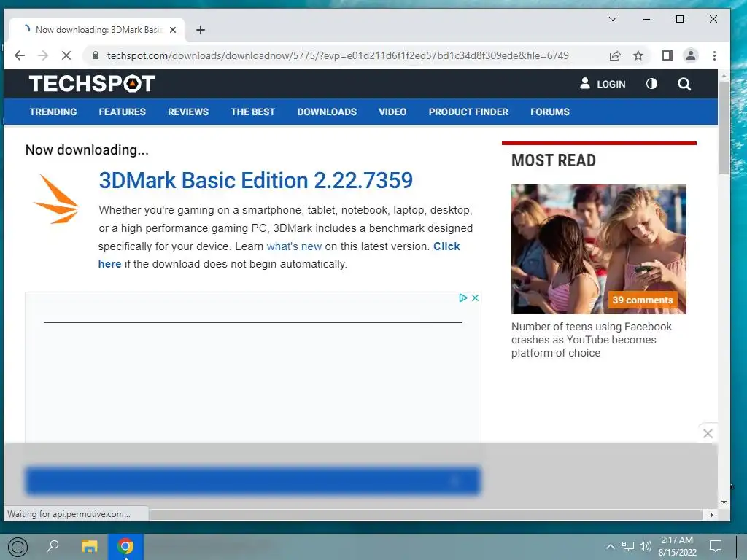Viewport: 747px width, 560px height.
Task: Open the DOWNLOADS menu
Action: coord(327,112)
